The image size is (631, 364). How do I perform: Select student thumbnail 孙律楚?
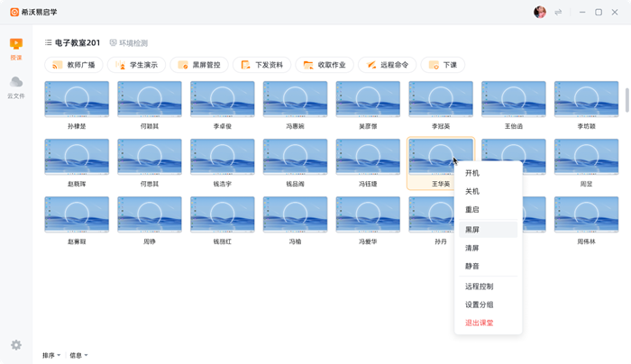[77, 100]
